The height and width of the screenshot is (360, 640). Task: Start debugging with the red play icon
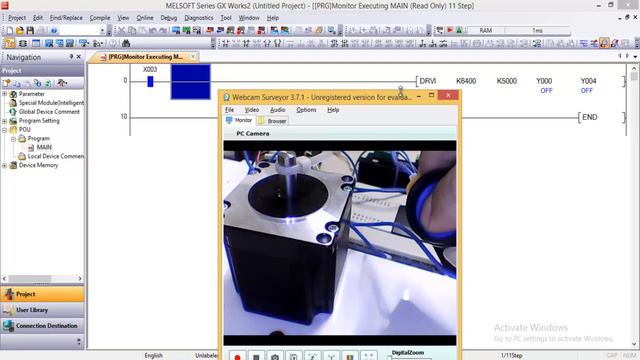coord(450,30)
